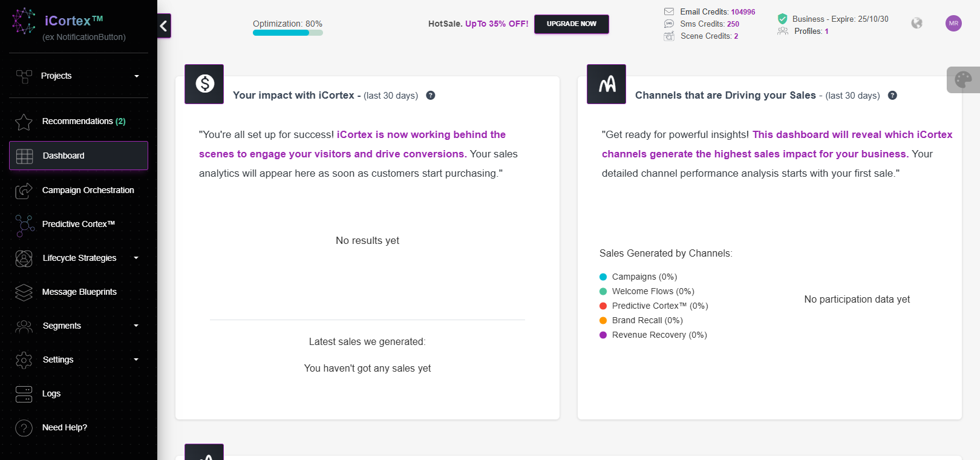Open the globe language icon

(x=917, y=23)
